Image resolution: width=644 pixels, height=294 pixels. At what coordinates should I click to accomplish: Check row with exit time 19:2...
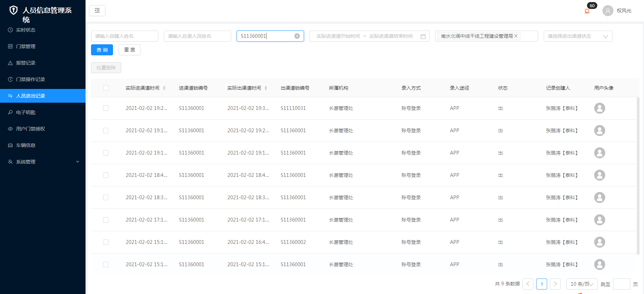point(106,131)
